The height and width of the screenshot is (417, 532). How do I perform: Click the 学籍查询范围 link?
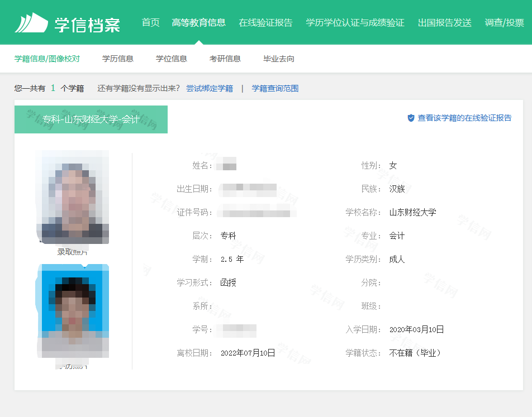(x=275, y=89)
